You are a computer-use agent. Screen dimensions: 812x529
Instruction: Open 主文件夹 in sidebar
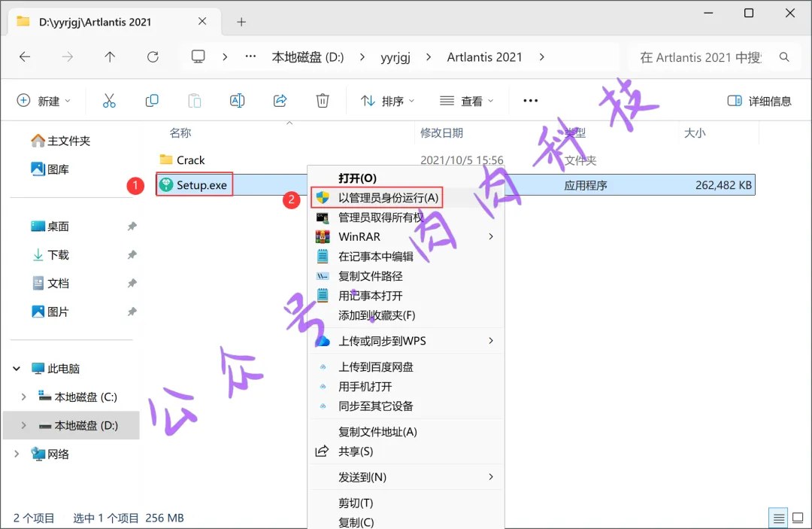click(61, 141)
